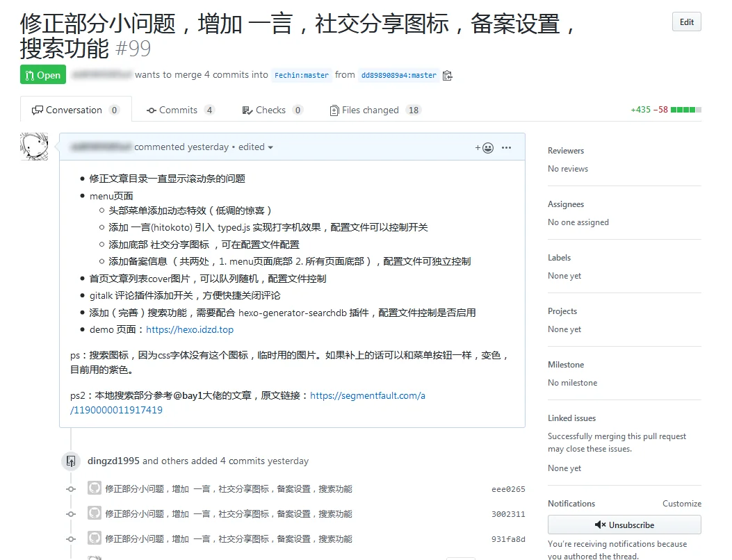Click avatar of commit 3002311
Image resolution: width=732 pixels, height=560 pixels.
click(x=95, y=513)
